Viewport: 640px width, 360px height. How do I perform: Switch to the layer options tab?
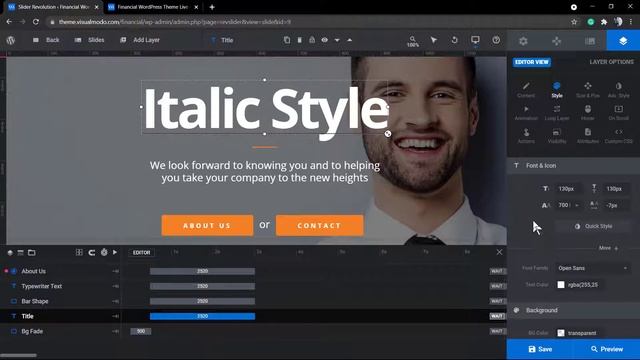[623, 41]
